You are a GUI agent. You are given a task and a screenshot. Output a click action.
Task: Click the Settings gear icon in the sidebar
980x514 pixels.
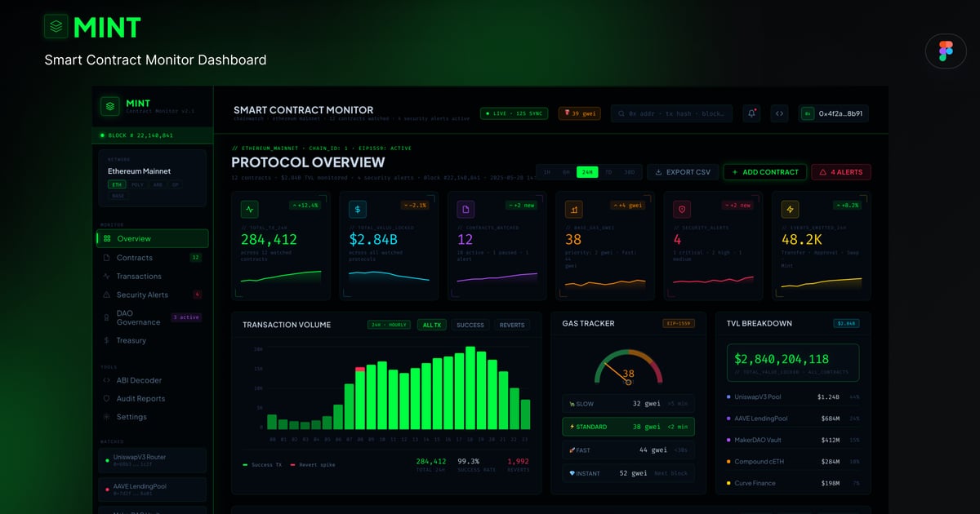[107, 417]
